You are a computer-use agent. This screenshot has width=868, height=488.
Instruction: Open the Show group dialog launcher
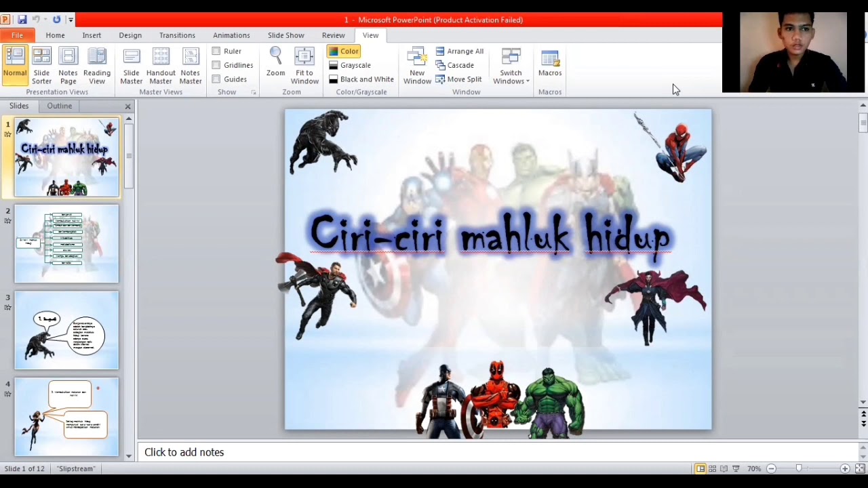point(254,92)
